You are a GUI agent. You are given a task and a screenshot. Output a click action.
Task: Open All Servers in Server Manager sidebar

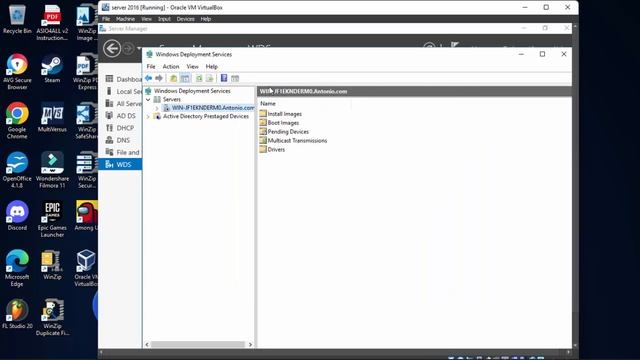[121, 103]
